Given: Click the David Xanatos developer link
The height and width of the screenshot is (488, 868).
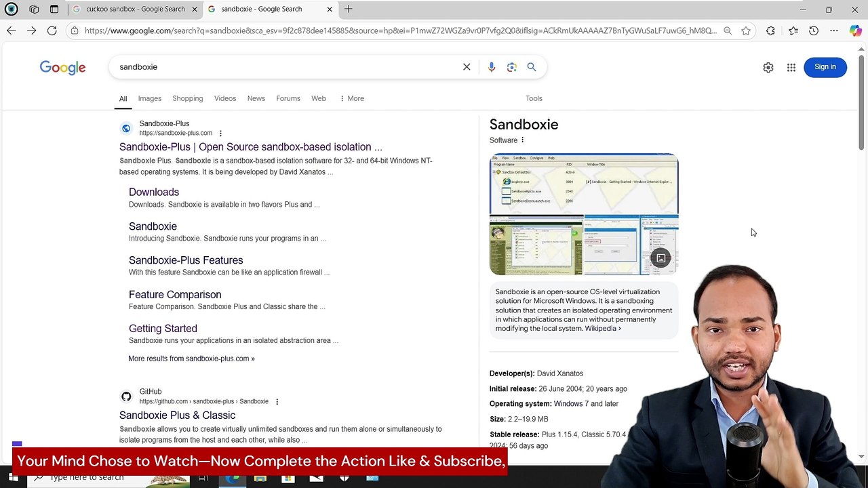Looking at the screenshot, I should tap(559, 373).
